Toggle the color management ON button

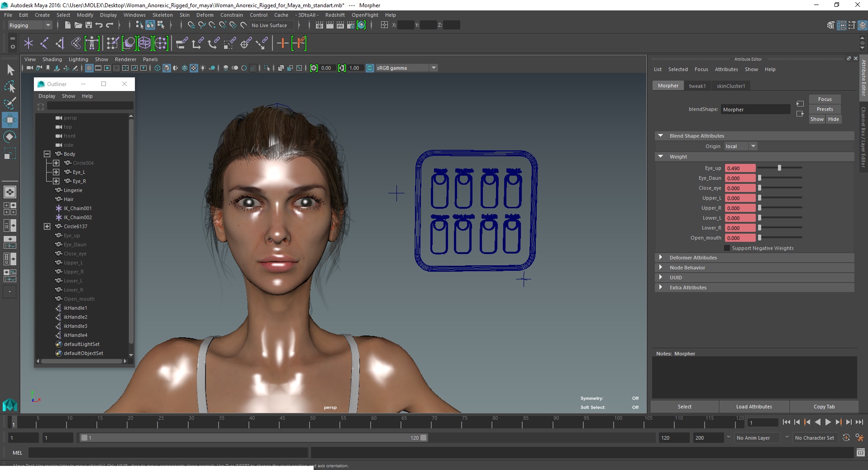coord(370,68)
